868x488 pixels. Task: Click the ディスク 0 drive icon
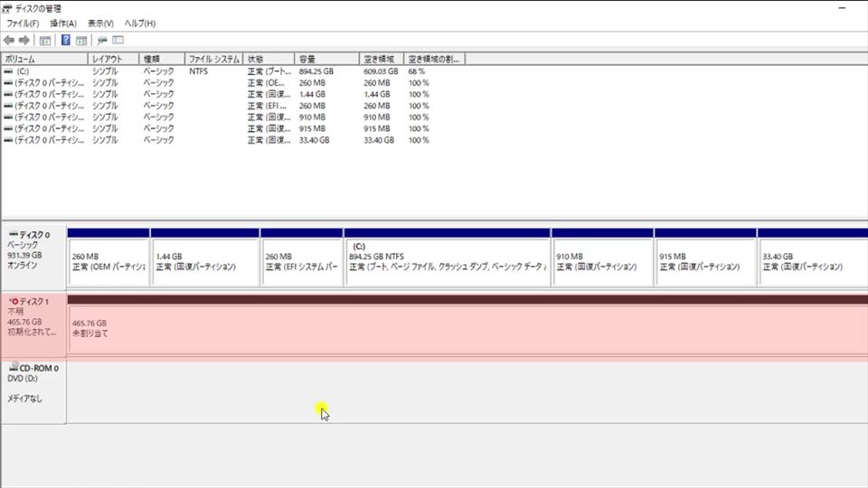point(14,234)
